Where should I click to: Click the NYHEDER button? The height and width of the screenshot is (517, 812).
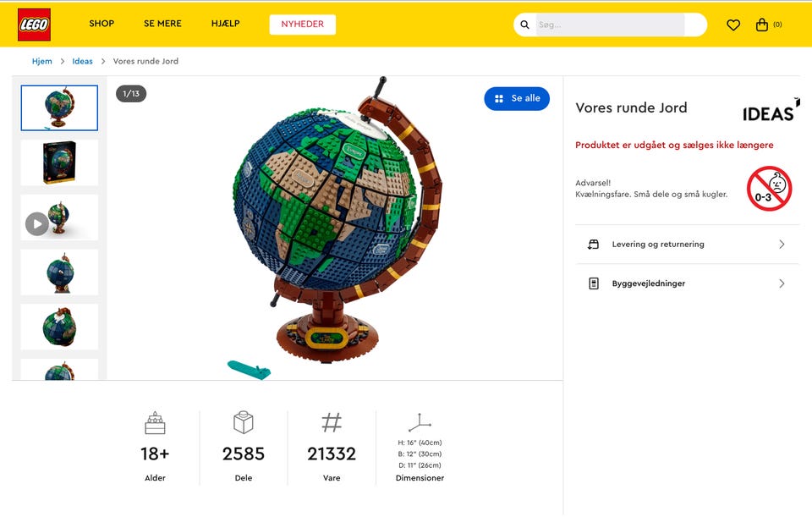pyautogui.click(x=303, y=25)
